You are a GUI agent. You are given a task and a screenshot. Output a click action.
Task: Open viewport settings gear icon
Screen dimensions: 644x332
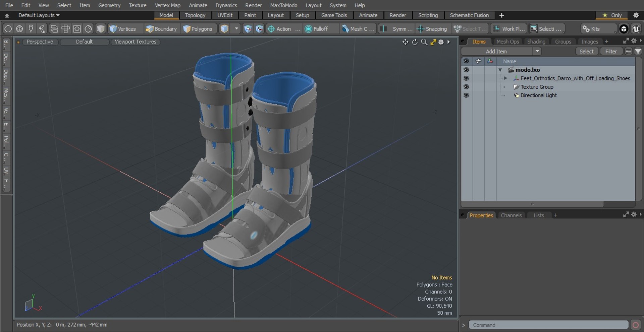[x=441, y=42]
